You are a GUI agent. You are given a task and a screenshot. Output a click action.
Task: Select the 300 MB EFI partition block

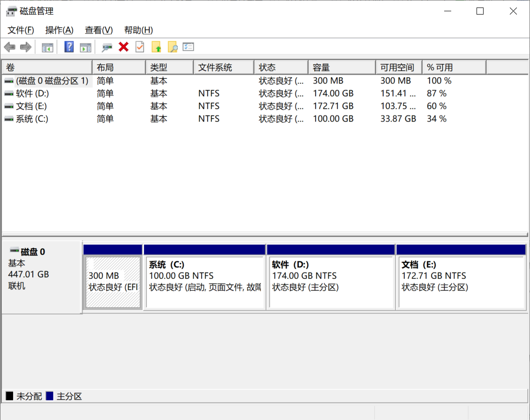(x=113, y=282)
